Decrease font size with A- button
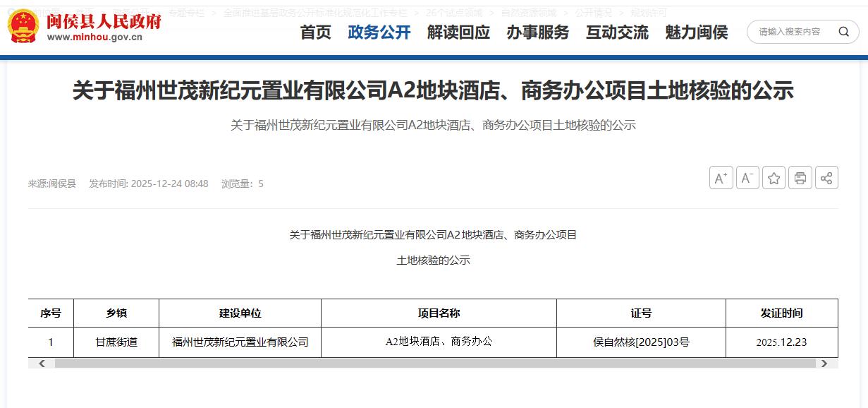Screen dimensions: 868x408 pos(747,178)
